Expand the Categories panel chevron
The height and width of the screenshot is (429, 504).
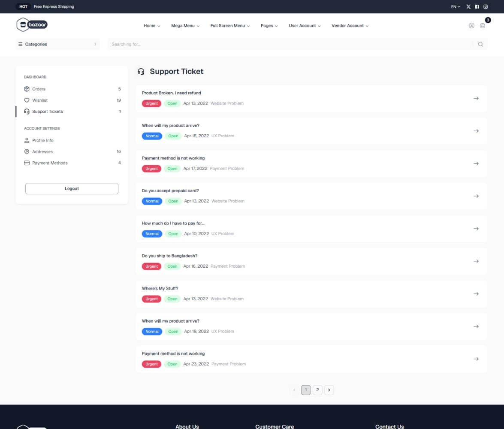click(95, 44)
